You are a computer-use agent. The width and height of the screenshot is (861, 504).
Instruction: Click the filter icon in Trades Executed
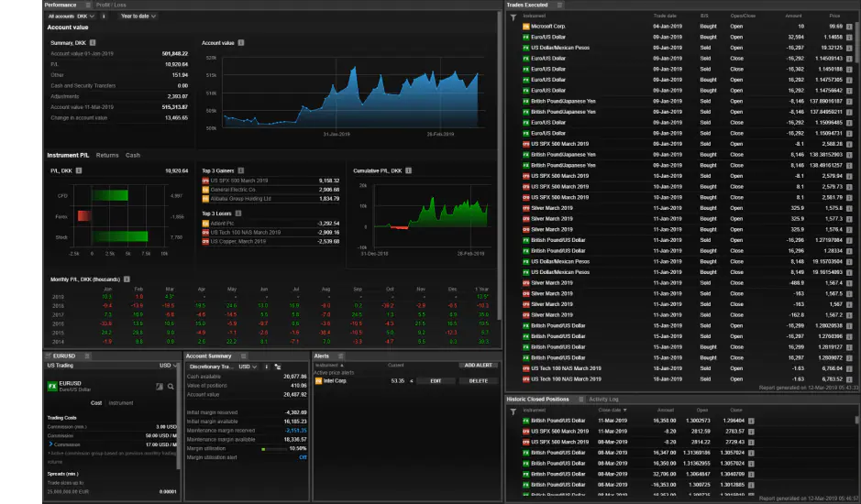pyautogui.click(x=513, y=17)
